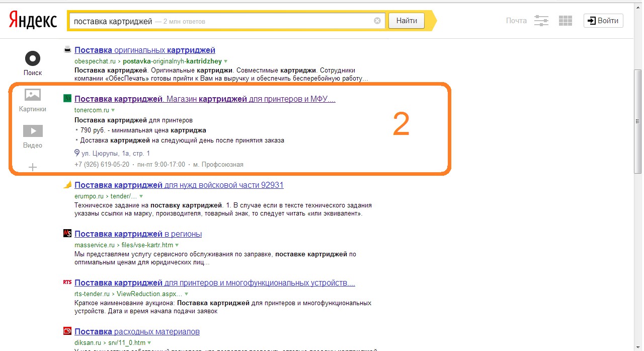Viewport: 644px width, 351px height.
Task: Click the erumpo.ru green URL
Action: [89, 196]
